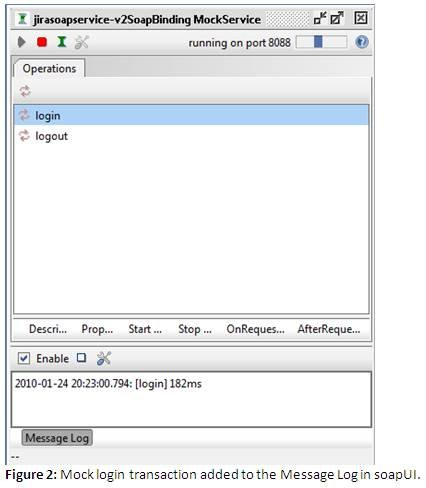Open the Properties tab
The image size is (426, 488).
point(97,329)
